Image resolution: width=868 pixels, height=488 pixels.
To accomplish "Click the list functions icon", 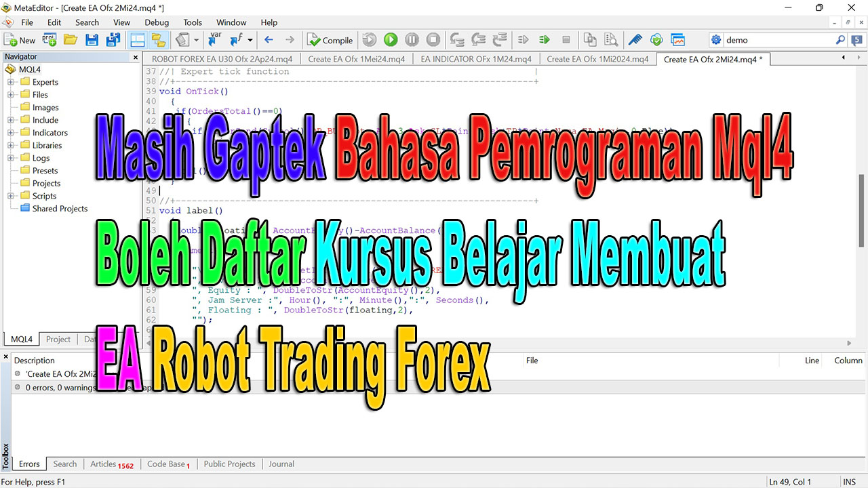I will click(x=237, y=40).
